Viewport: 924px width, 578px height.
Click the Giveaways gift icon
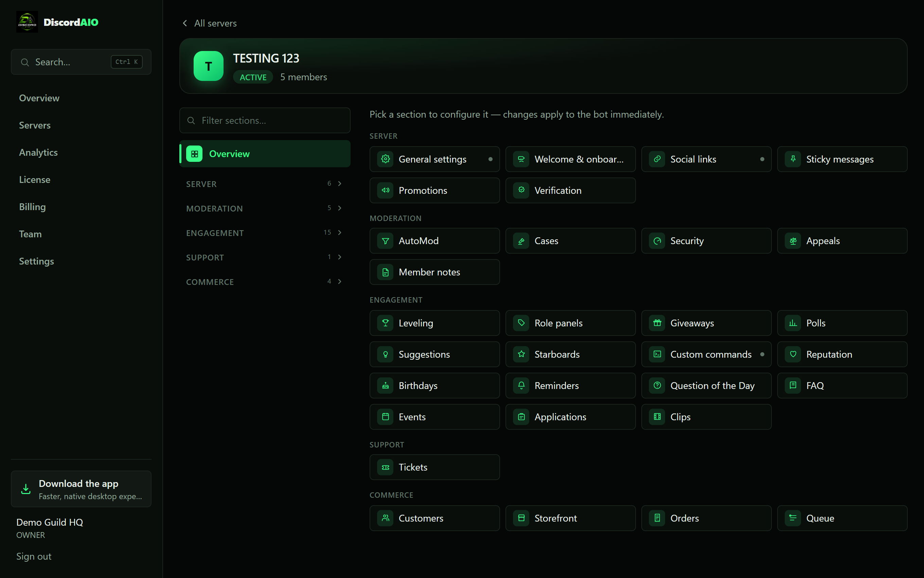click(657, 323)
